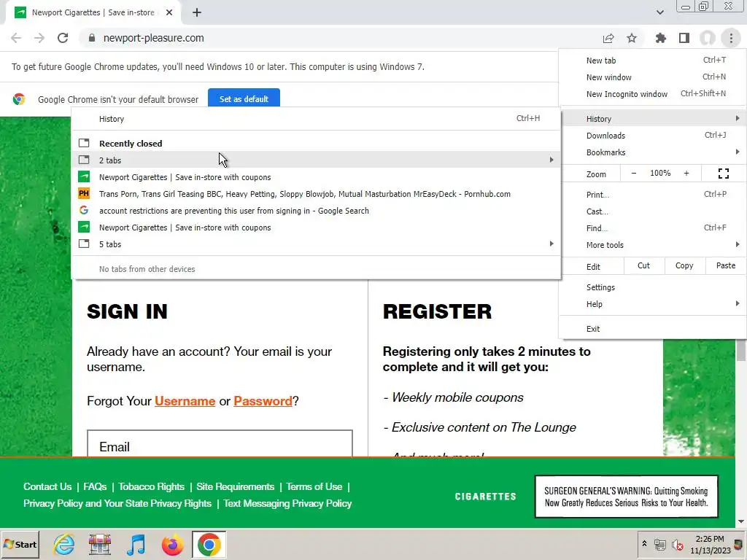Open the Extensions puzzle icon
747x560 pixels.
[x=661, y=38]
